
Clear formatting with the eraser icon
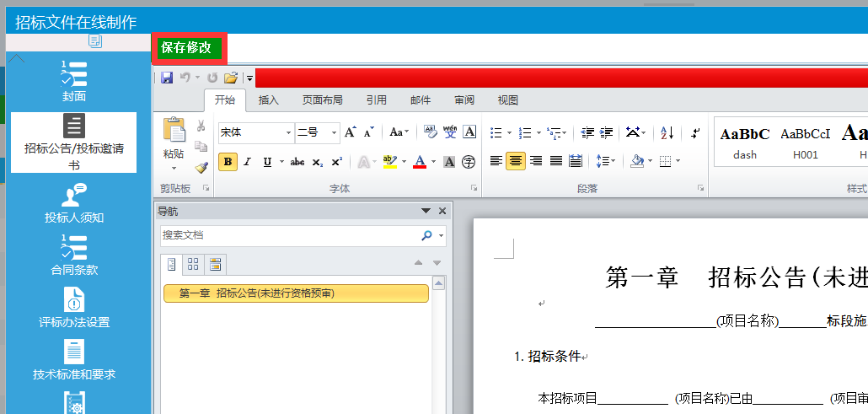coord(430,132)
